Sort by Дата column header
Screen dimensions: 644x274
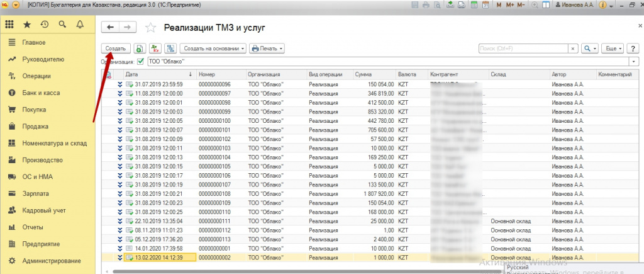pyautogui.click(x=159, y=74)
